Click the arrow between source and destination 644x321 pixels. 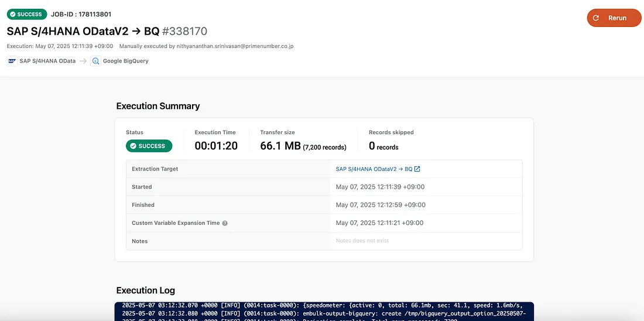click(83, 61)
